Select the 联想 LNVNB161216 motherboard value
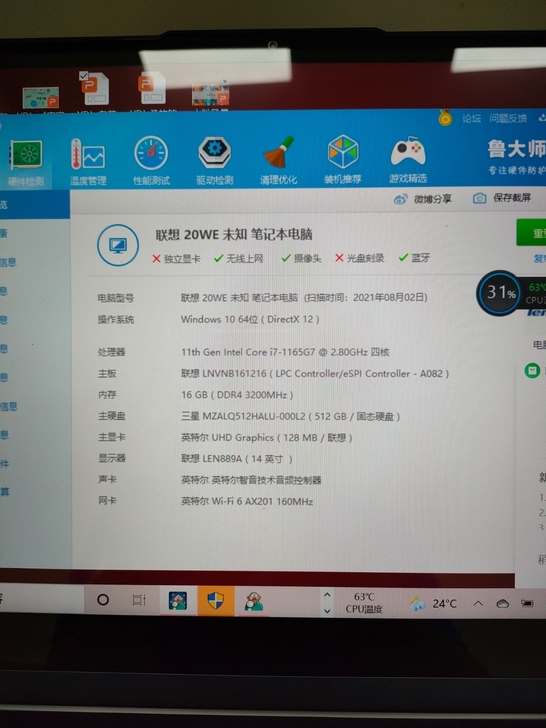 (x=315, y=373)
